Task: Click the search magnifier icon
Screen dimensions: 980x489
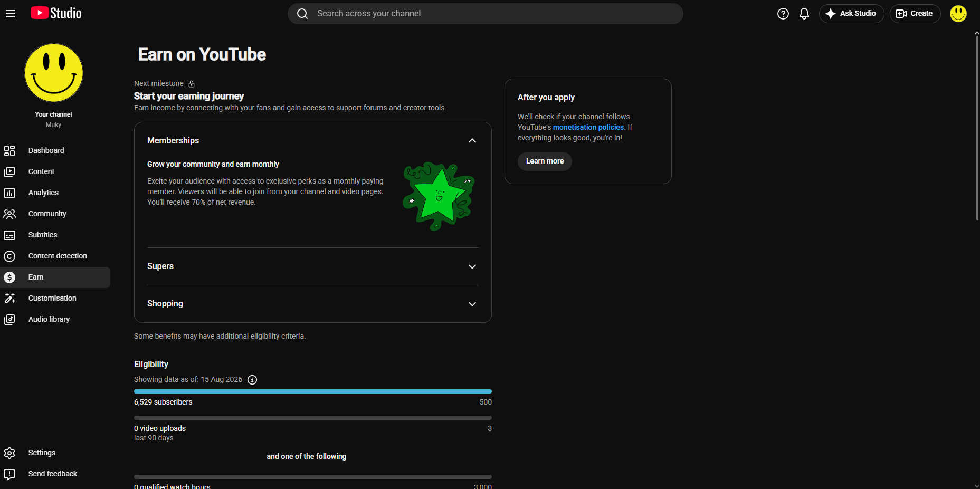Action: point(302,14)
